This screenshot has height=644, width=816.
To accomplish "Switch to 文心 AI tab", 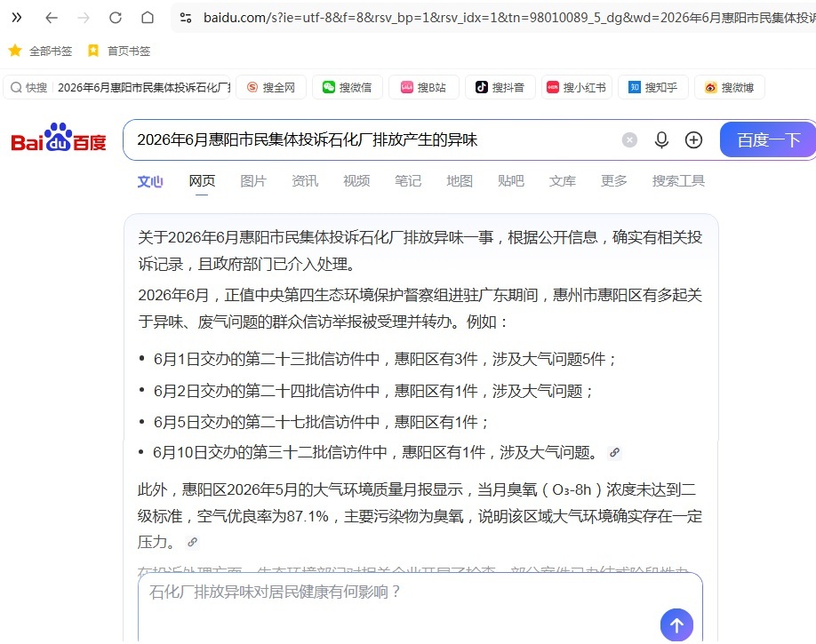I will (x=150, y=181).
